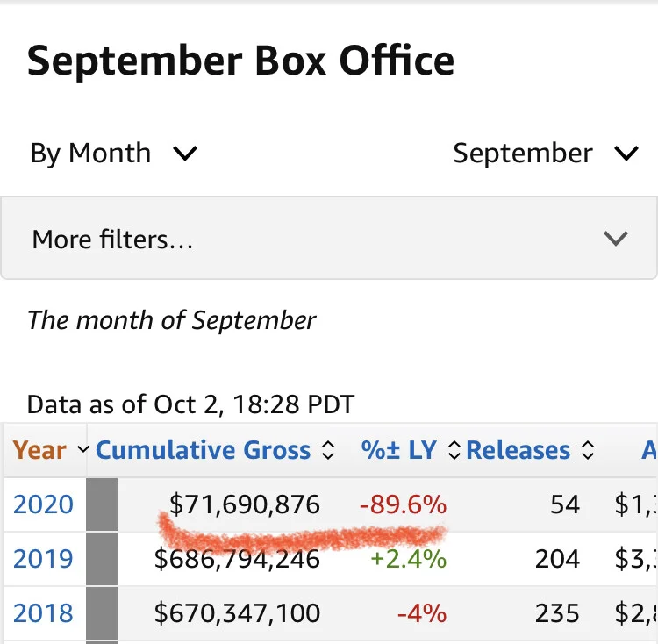Viewport: 658px width, 644px height.
Task: Open the 2018 year link
Action: (x=43, y=613)
